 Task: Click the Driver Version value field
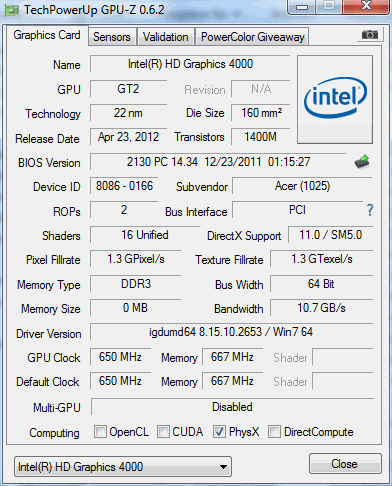tap(231, 332)
